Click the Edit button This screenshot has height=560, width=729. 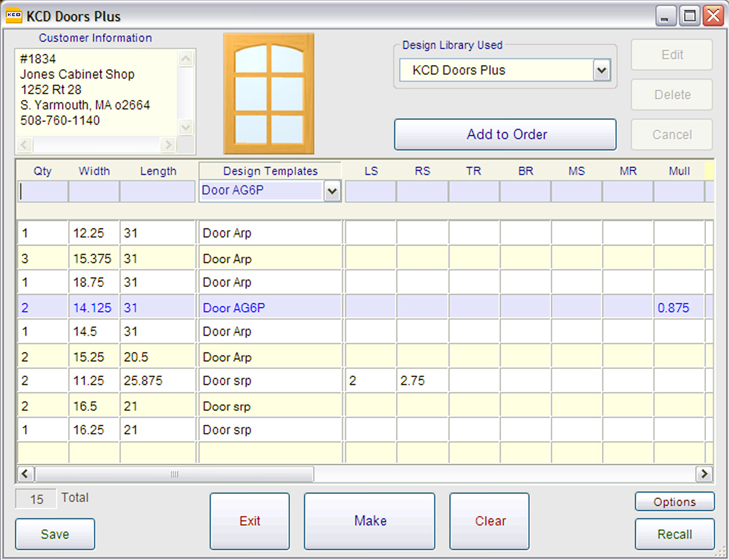[x=671, y=55]
